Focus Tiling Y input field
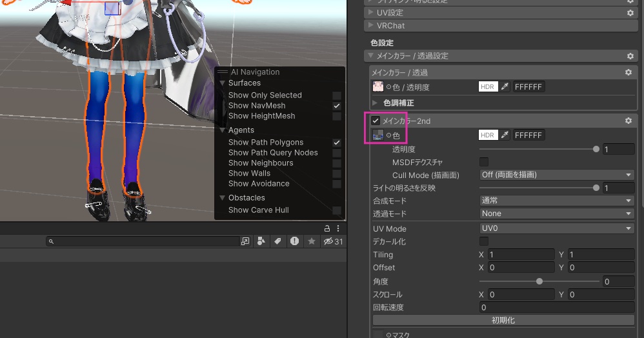Viewport: 644px width, 338px height. click(601, 255)
